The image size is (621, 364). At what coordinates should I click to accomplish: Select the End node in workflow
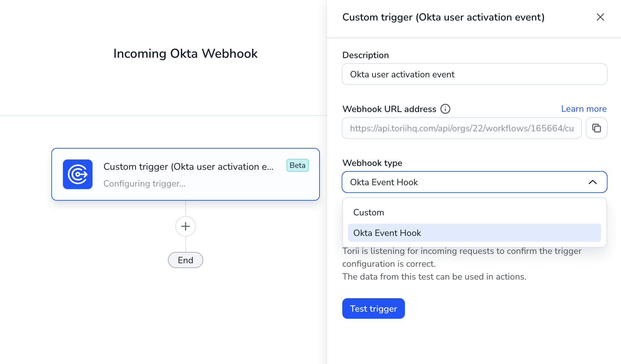(x=186, y=260)
